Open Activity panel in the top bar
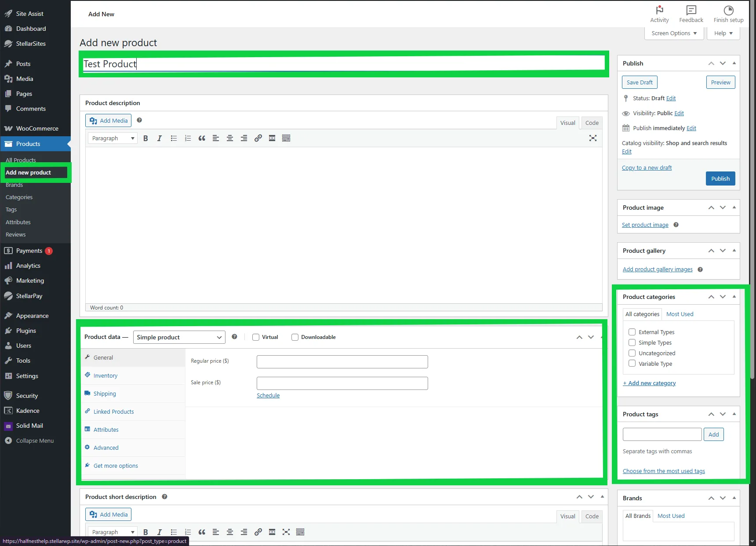756x546 pixels. pos(659,14)
